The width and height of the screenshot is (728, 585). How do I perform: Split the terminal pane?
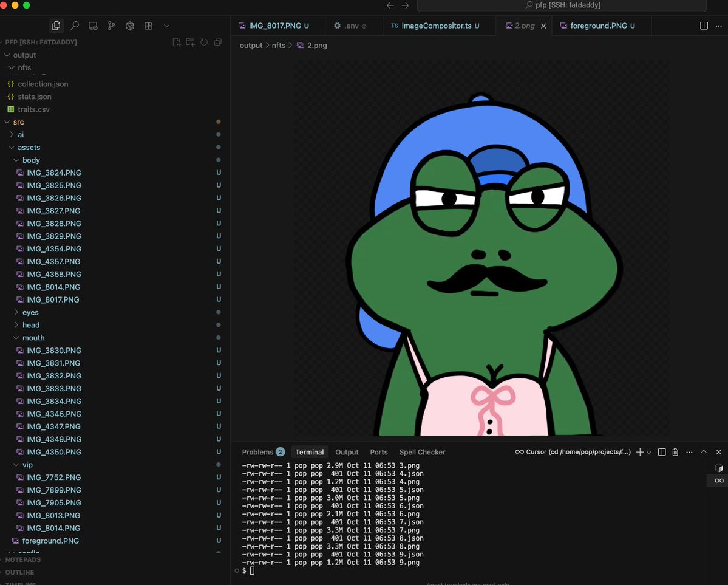coord(662,452)
